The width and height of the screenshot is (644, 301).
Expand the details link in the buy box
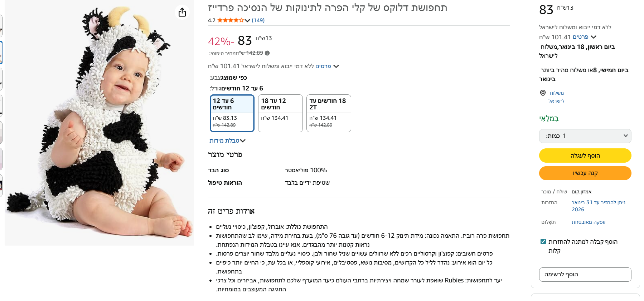point(584,37)
